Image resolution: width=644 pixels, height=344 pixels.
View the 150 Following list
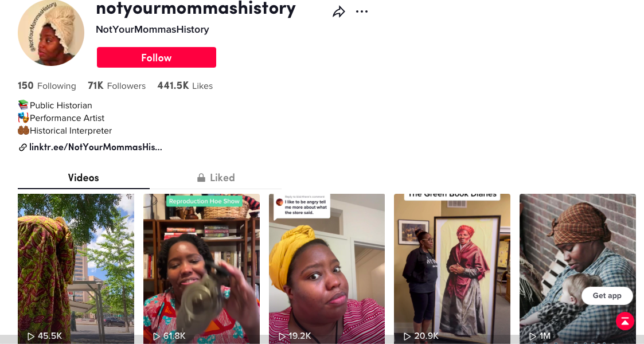pos(47,86)
